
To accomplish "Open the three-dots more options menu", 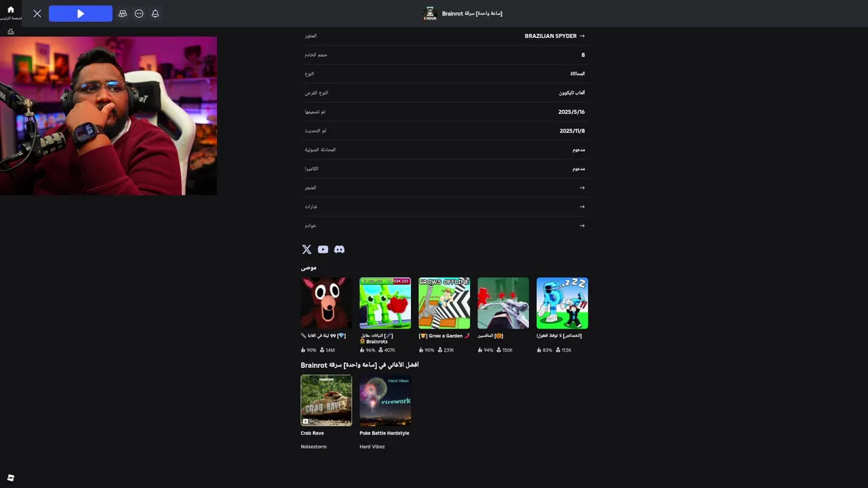I will click(139, 14).
